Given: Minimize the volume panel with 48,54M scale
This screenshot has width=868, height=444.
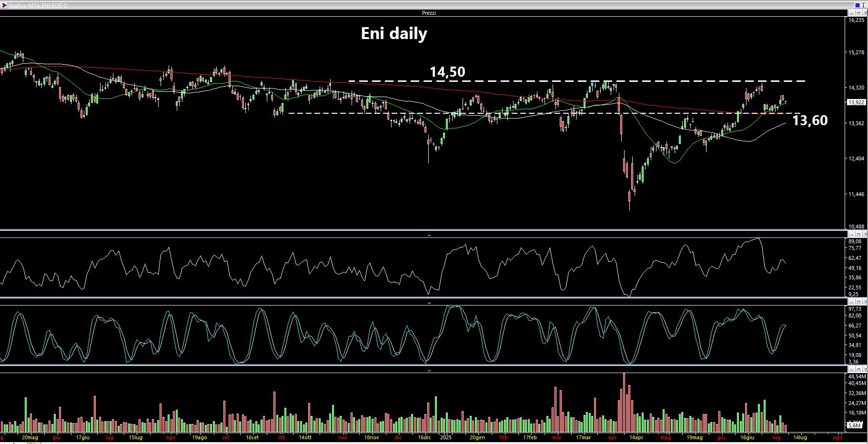Looking at the screenshot, I should point(852,369).
